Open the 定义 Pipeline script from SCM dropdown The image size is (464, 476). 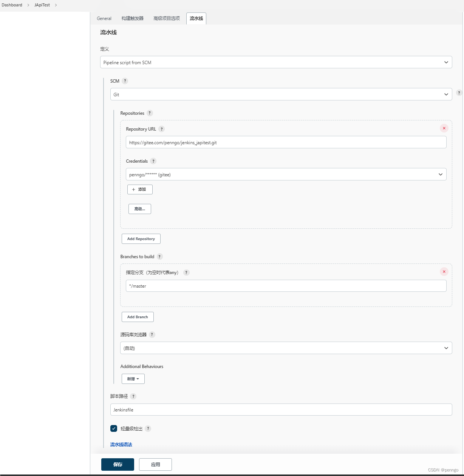point(276,62)
